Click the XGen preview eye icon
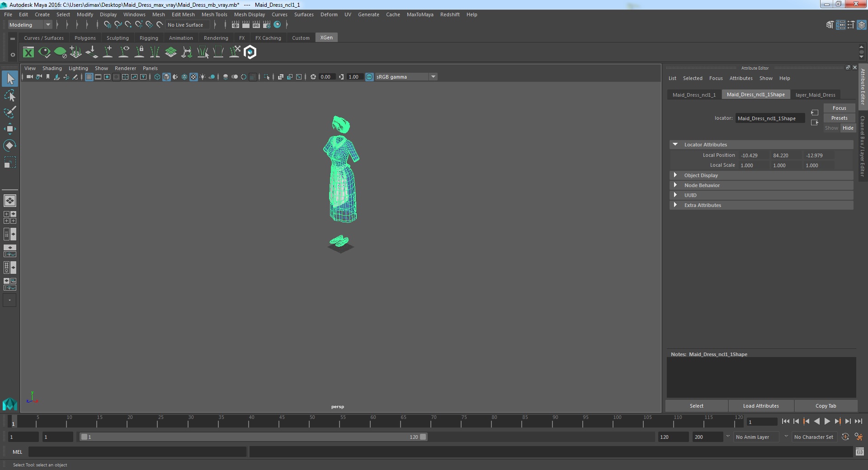Screen dimensions: 868x470 coord(44,52)
